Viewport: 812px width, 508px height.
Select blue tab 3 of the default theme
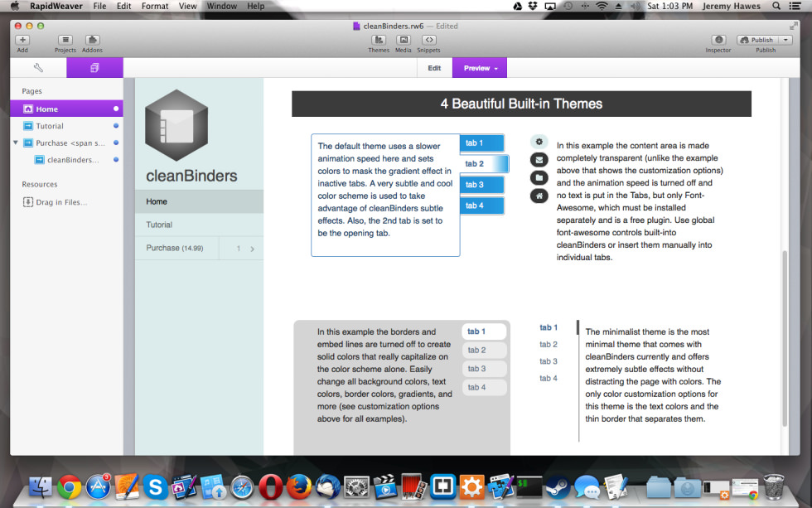click(x=481, y=184)
